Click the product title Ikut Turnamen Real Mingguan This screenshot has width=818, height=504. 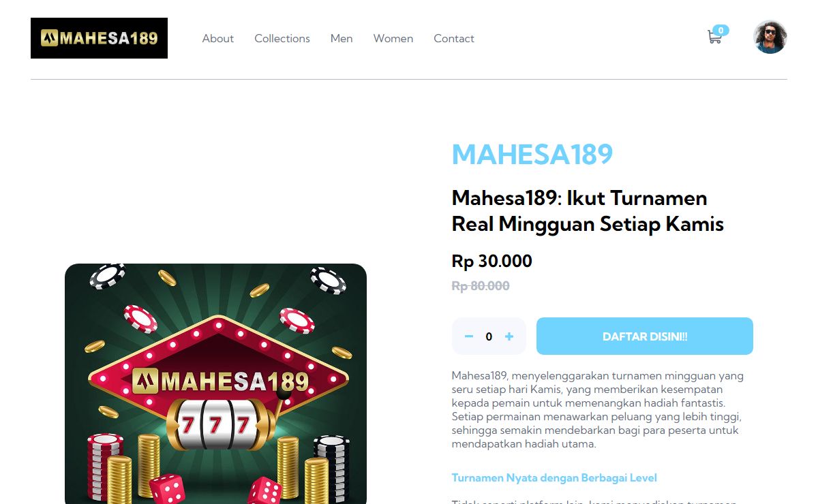588,211
